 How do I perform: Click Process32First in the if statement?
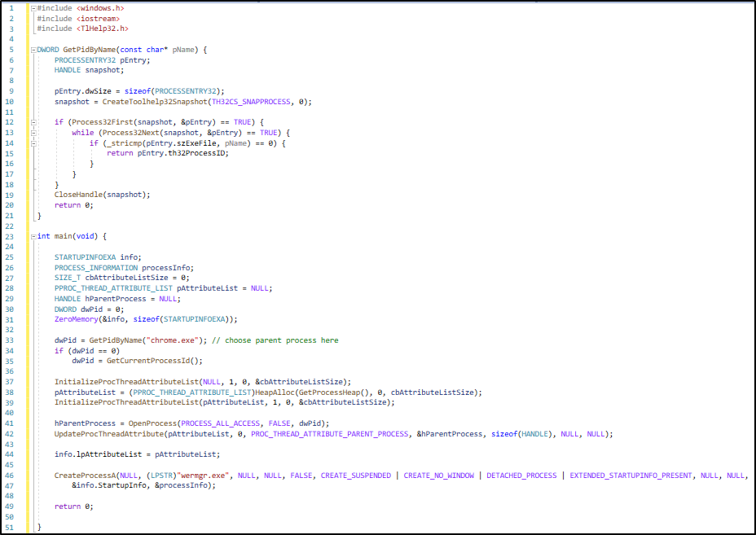click(102, 122)
